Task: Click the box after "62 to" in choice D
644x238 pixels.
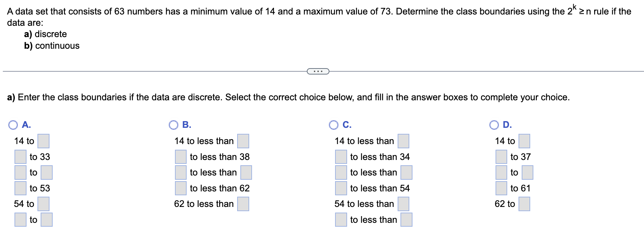Action: pos(524,204)
